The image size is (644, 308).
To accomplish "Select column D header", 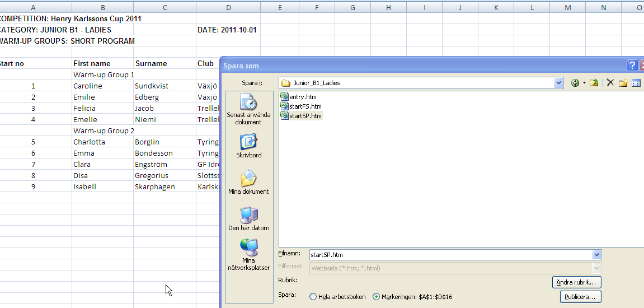I will (228, 7).
